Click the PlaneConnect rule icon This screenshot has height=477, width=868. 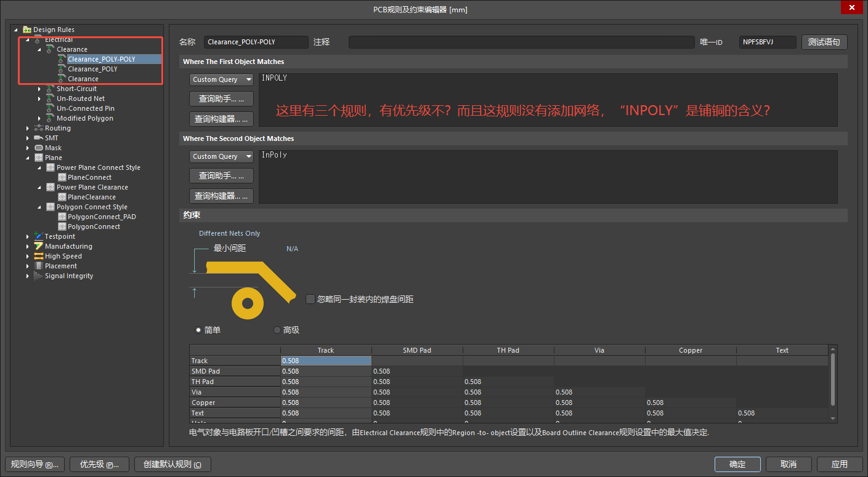pos(62,177)
